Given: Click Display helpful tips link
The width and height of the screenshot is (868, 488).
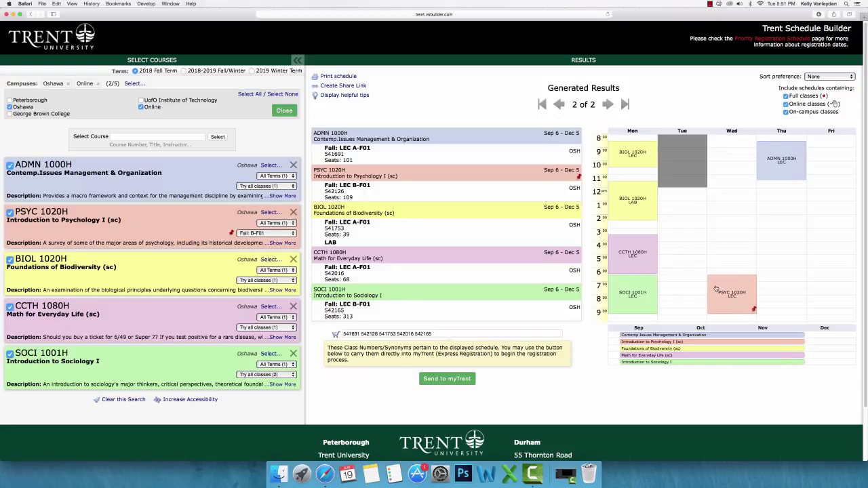Looking at the screenshot, I should tap(344, 96).
